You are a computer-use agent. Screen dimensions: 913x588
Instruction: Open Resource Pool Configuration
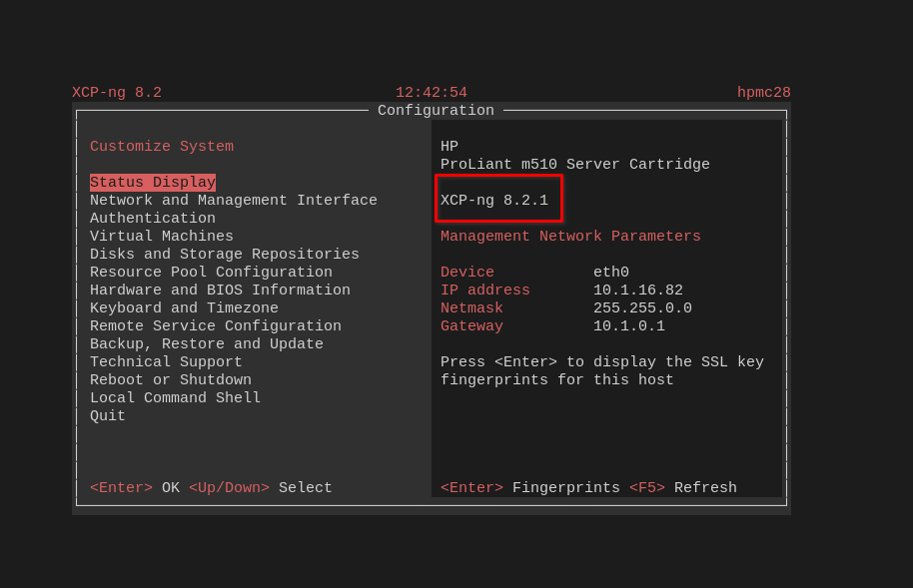point(211,272)
